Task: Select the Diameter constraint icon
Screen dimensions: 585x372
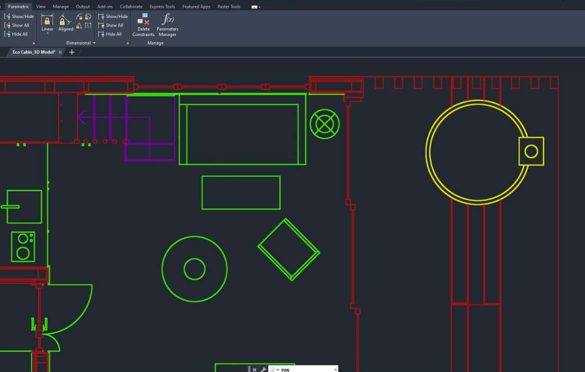Action: 88,17
